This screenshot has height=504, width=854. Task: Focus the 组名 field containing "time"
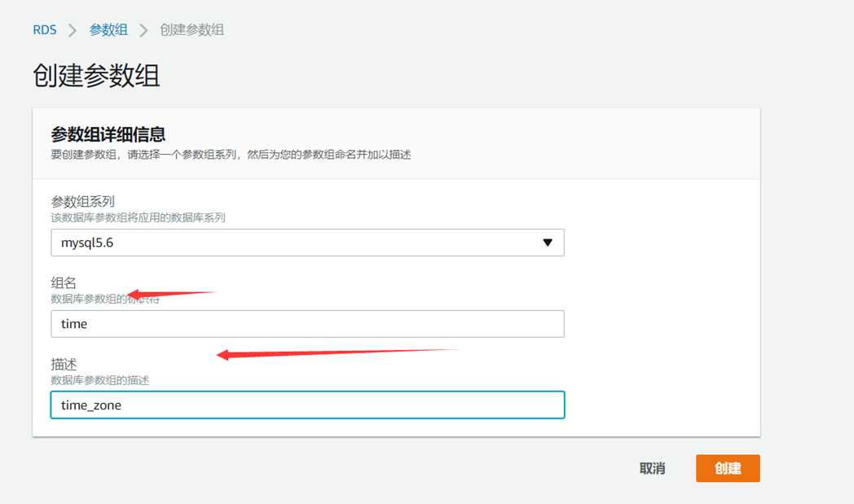pos(306,324)
